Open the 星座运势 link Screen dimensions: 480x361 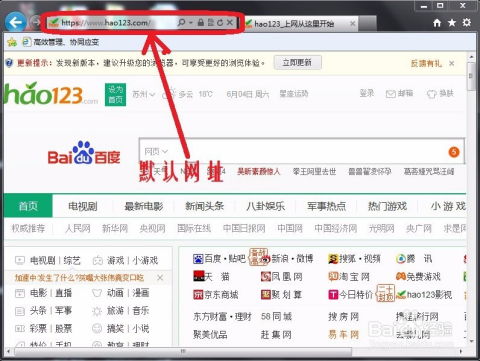tap(294, 94)
